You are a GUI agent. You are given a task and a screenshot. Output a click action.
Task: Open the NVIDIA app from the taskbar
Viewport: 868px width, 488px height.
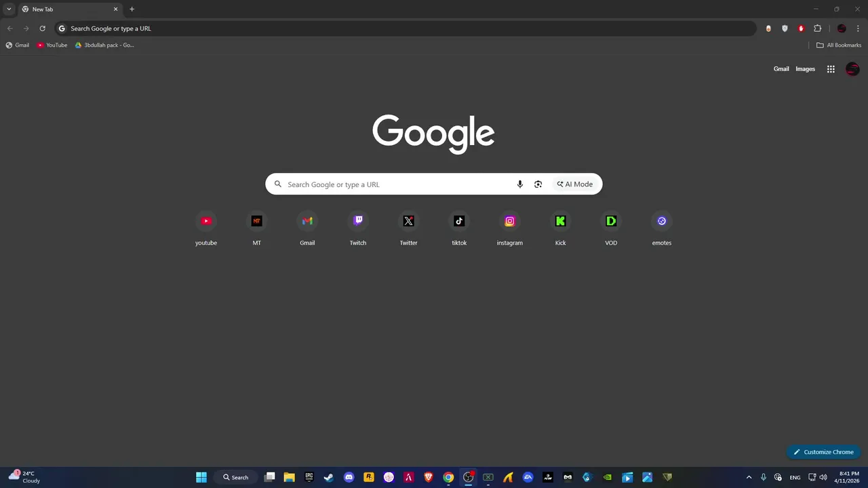click(x=608, y=477)
